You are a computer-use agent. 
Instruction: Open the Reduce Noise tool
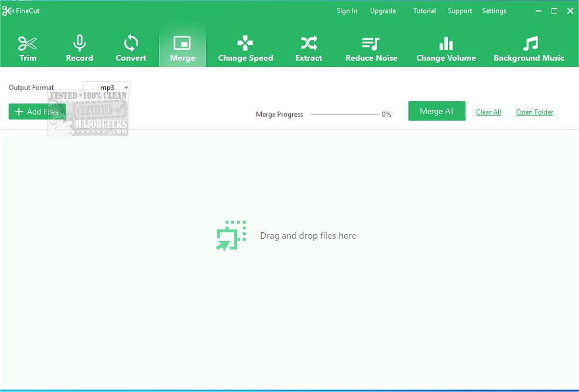click(x=371, y=49)
